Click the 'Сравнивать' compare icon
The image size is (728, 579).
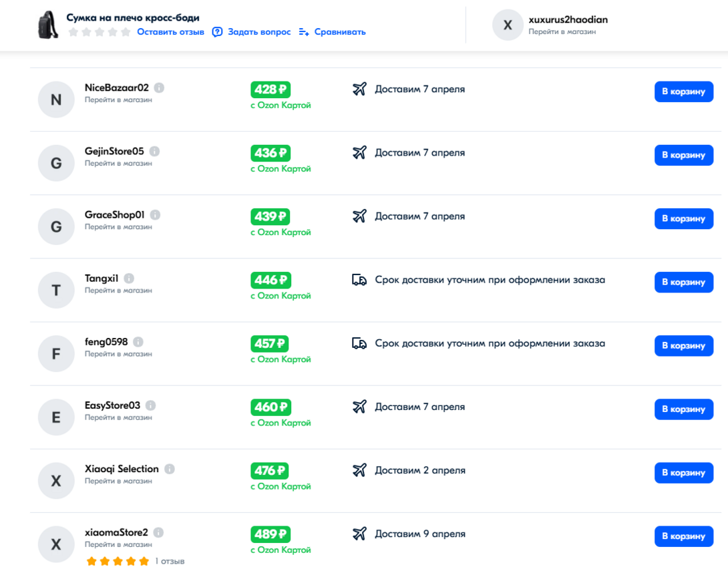click(304, 32)
